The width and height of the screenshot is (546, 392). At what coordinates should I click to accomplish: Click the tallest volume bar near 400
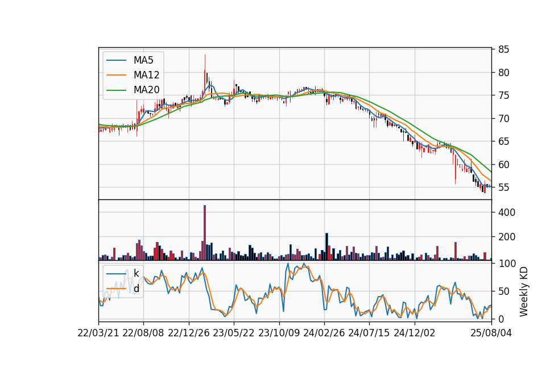coord(205,233)
